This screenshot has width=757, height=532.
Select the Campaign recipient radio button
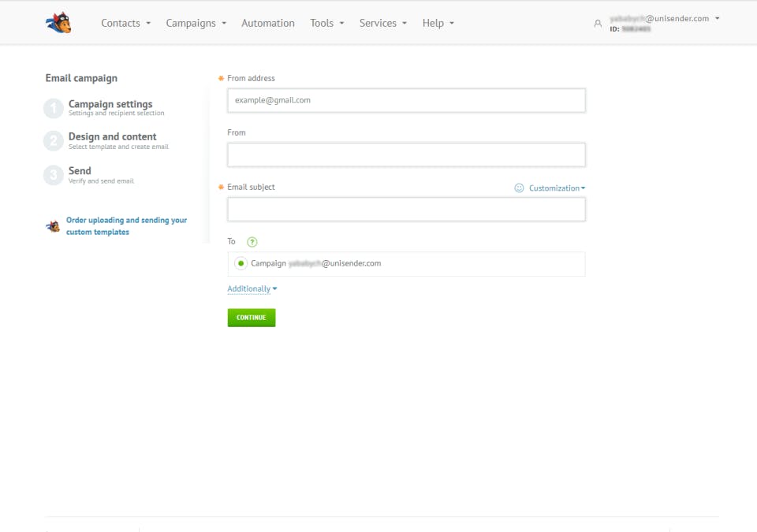point(241,263)
